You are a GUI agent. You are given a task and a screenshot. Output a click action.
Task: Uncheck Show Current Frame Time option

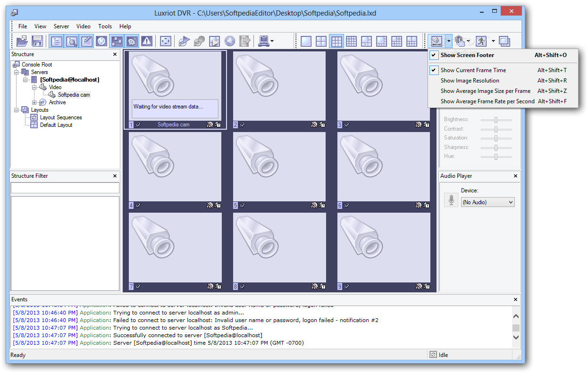point(503,70)
